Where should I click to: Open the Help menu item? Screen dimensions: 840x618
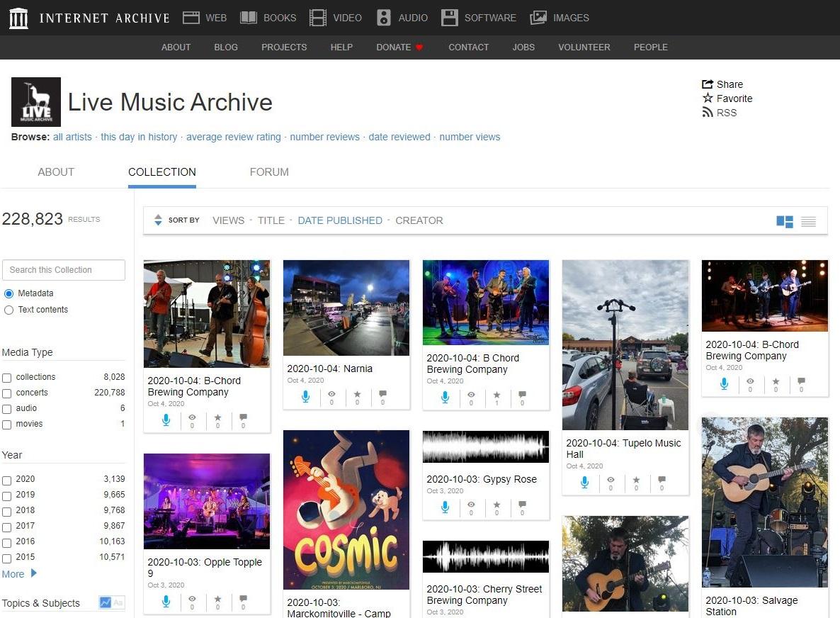[342, 47]
